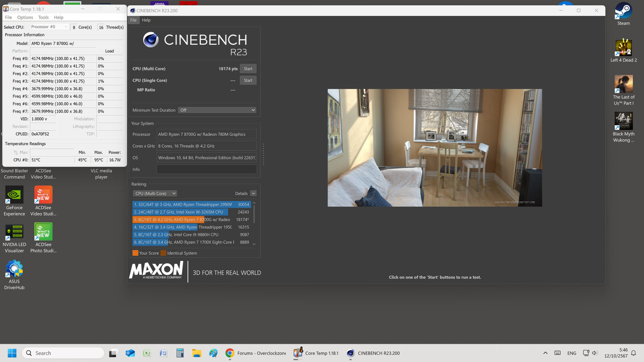Switch to CINEBENCH R23.200 taskbar button
This screenshot has height=362, width=644.
pyautogui.click(x=373, y=353)
